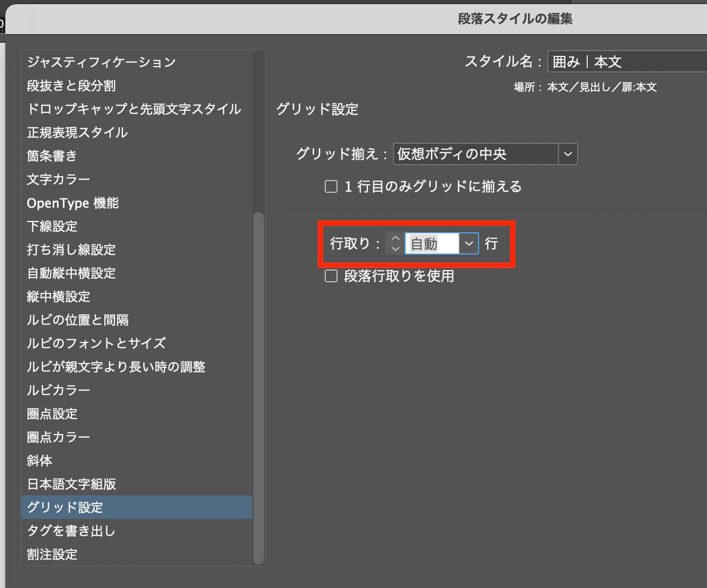The height and width of the screenshot is (588, 707).
Task: Select 文字カラー in the sidebar
Action: (x=59, y=179)
